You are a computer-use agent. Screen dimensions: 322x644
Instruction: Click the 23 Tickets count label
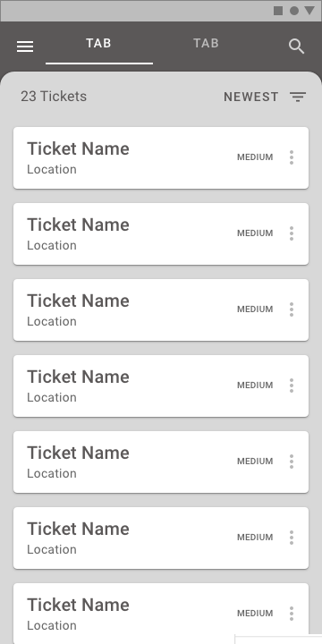(54, 97)
